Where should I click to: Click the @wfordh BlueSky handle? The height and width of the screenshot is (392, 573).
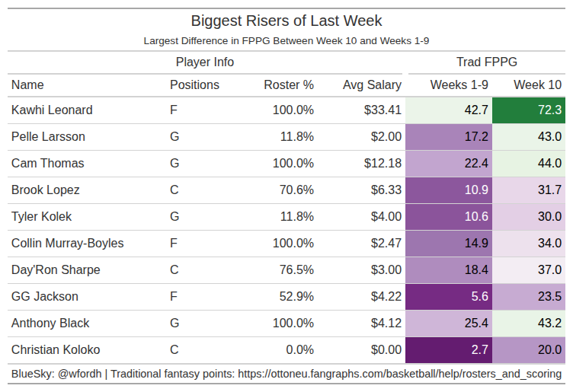[78, 374]
